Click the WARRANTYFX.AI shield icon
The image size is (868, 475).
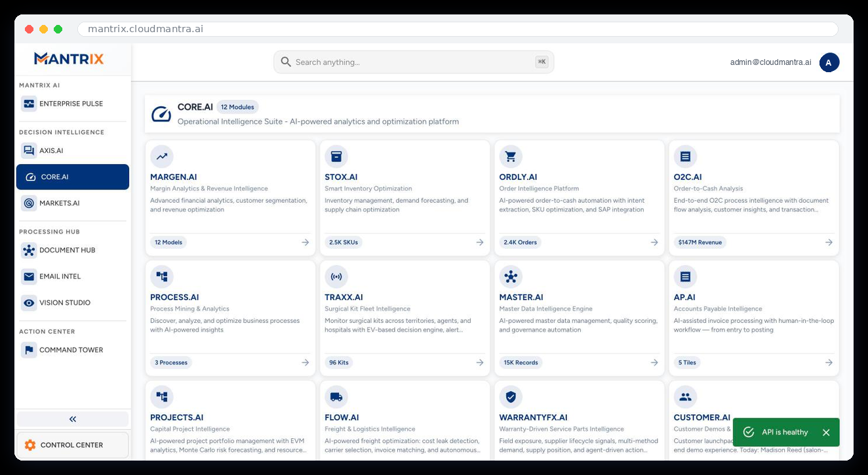(x=511, y=397)
